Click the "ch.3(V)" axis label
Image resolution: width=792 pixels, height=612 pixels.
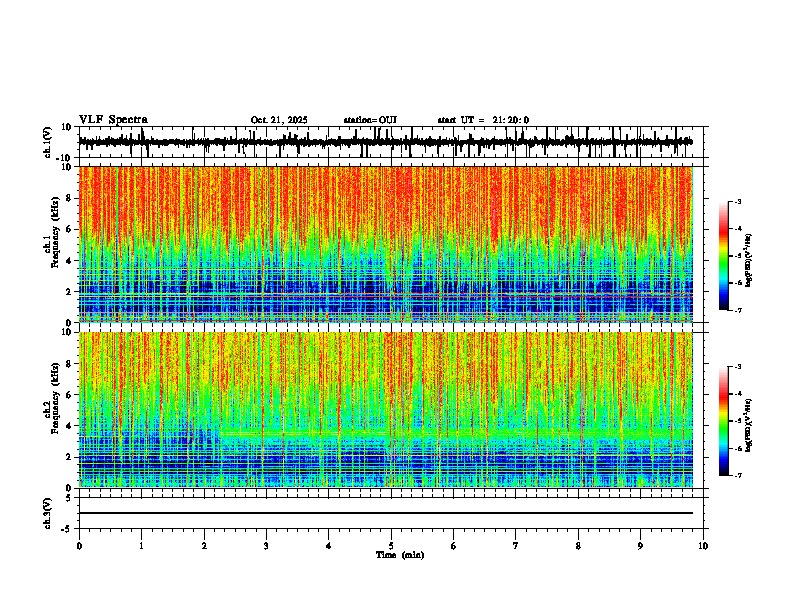point(48,514)
